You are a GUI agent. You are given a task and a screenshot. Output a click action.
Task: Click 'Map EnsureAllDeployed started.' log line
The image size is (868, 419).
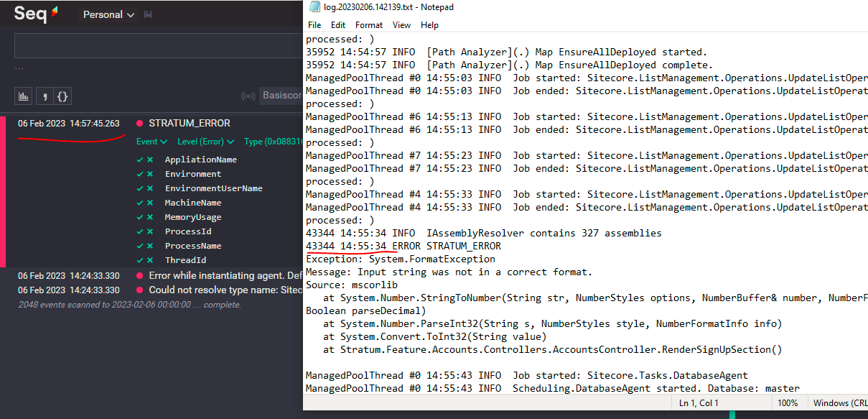(507, 52)
